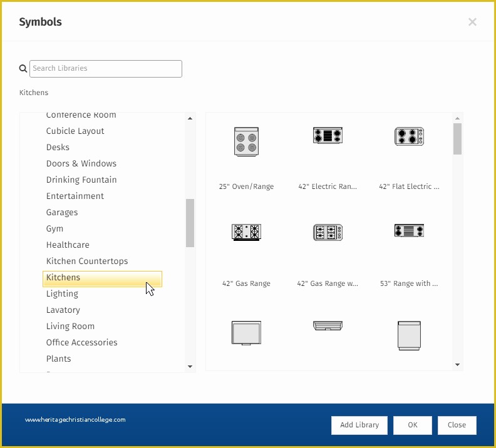Open the Living Room library

pos(70,326)
